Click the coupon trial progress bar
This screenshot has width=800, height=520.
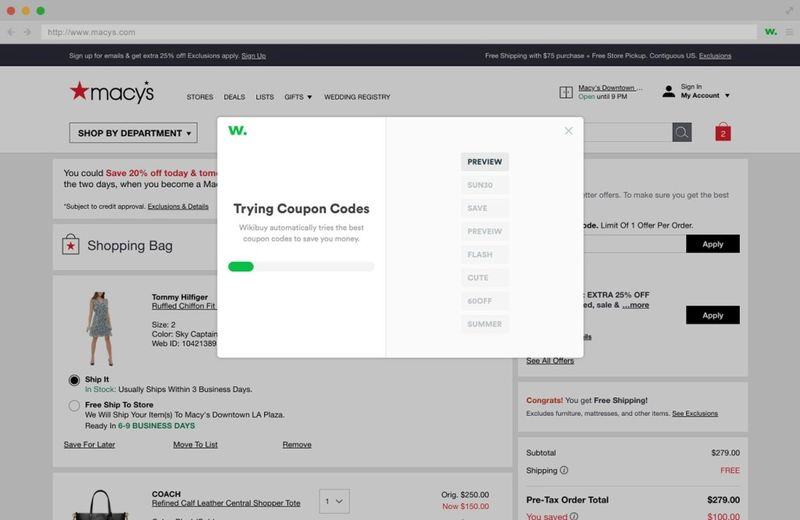click(301, 266)
